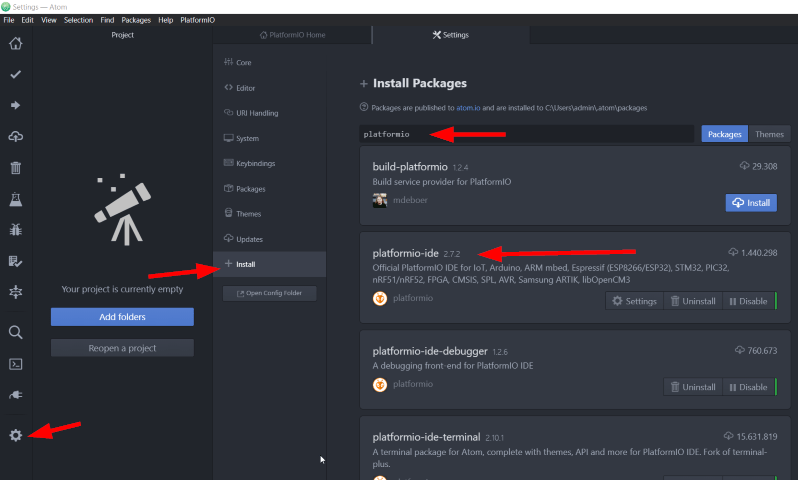The width and height of the screenshot is (798, 480).
Task: Open System settings section
Action: coord(270,138)
